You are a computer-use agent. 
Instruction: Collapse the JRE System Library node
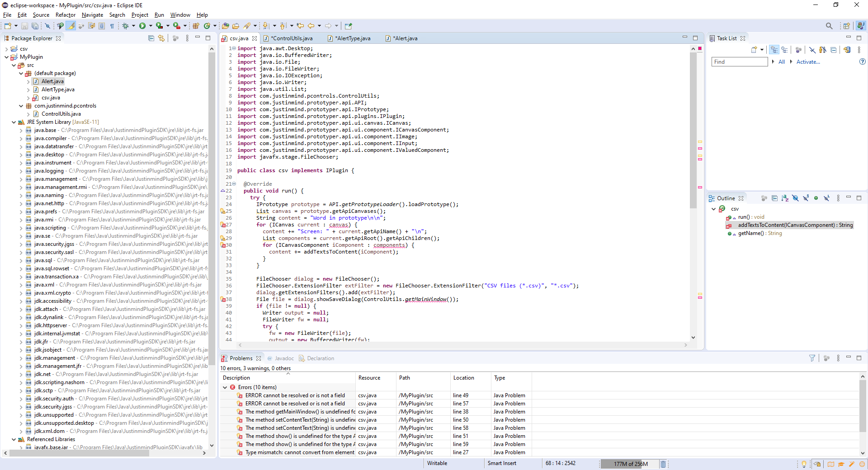[14, 122]
